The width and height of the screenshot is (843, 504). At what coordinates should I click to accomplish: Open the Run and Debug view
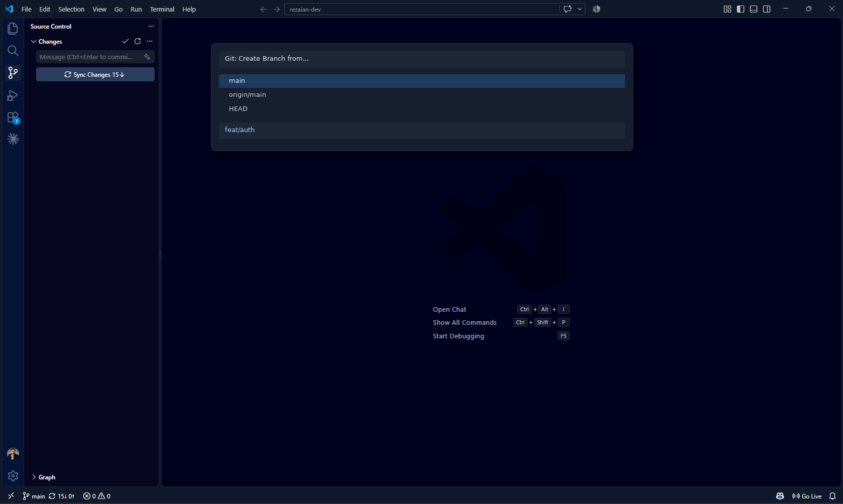(x=13, y=95)
